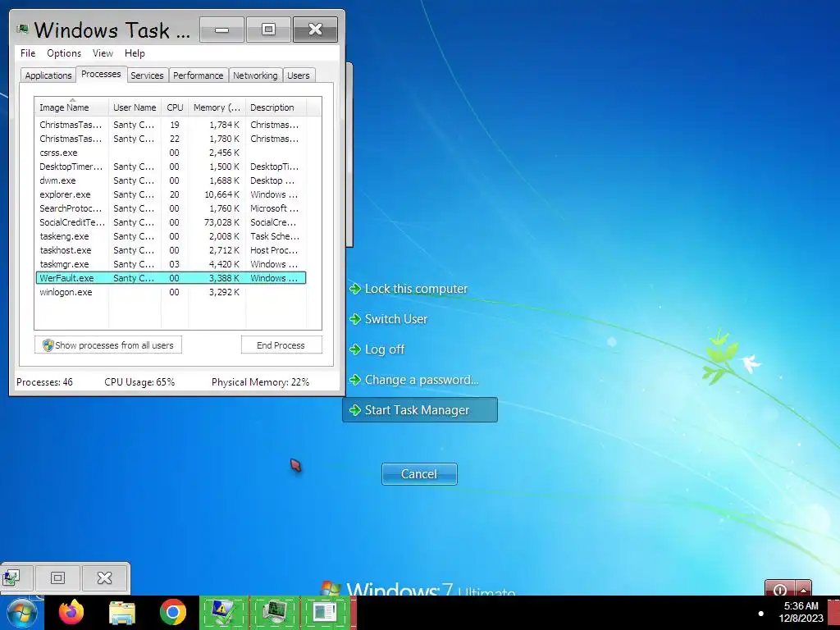The height and width of the screenshot is (630, 840).
Task: Switch to the Applications tab
Action: click(x=48, y=75)
